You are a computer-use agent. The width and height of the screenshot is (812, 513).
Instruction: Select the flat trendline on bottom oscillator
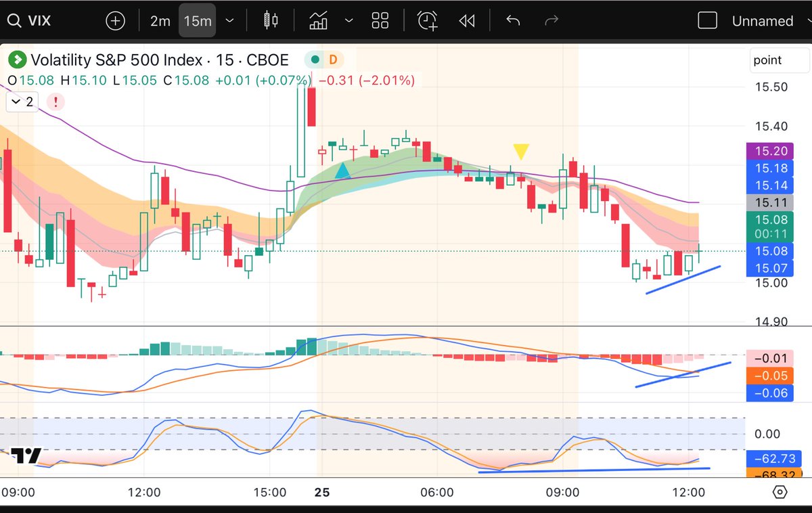click(594, 470)
